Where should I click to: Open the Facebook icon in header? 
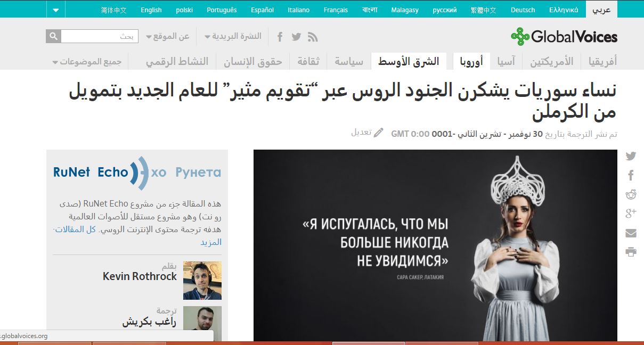pyautogui.click(x=280, y=37)
